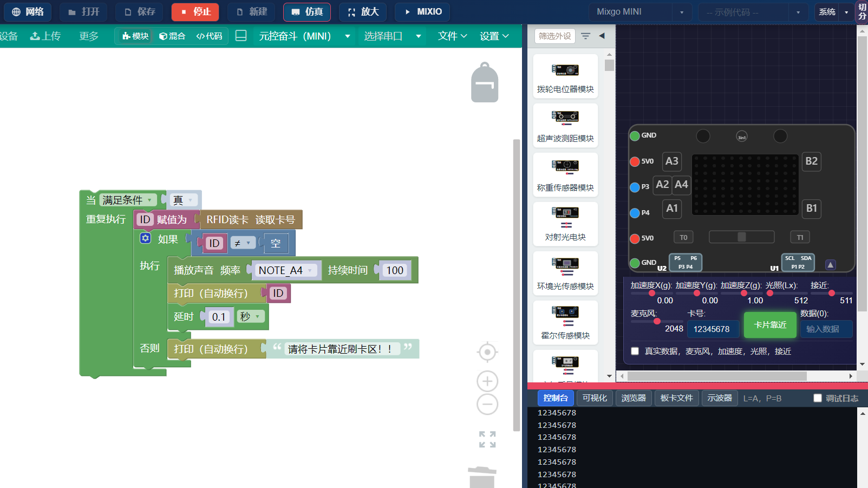
Task: Open the 示例代码 dropdown
Action: (x=753, y=12)
